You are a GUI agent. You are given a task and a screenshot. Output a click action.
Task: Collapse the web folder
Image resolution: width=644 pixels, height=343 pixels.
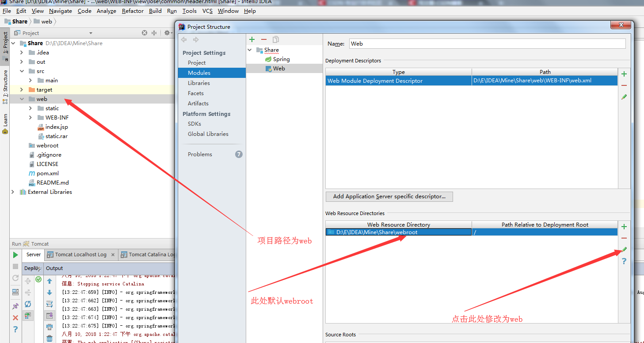pyautogui.click(x=22, y=99)
